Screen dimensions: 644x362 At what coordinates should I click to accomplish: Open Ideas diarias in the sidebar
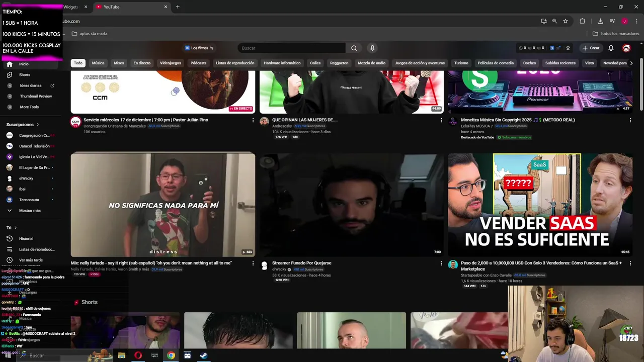pyautogui.click(x=31, y=85)
